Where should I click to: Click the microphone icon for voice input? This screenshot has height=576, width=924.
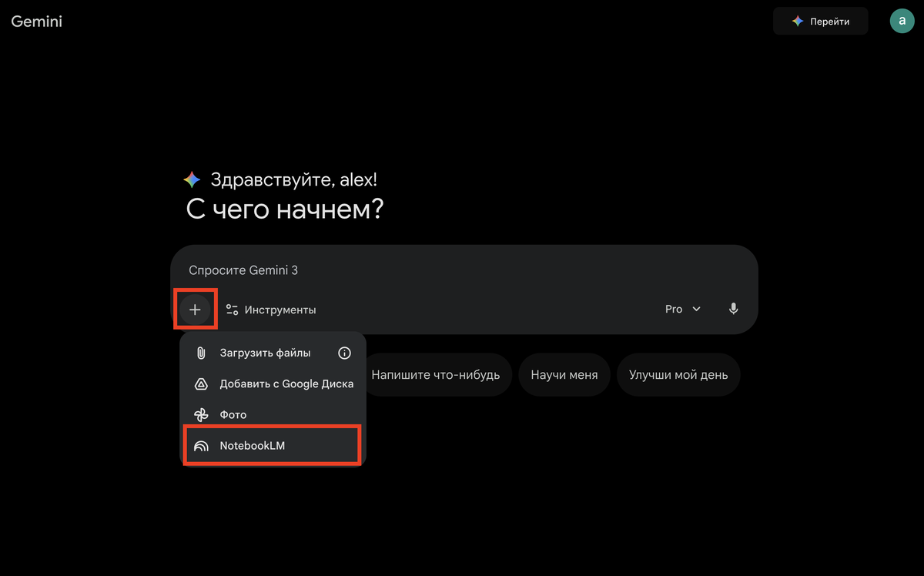(733, 309)
